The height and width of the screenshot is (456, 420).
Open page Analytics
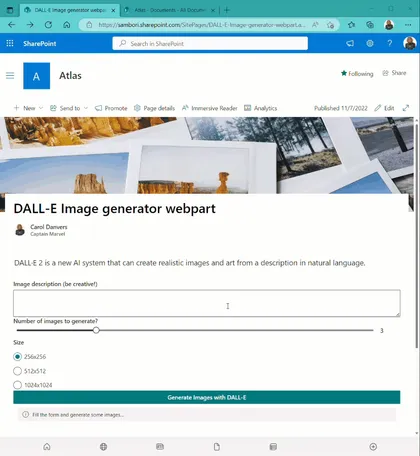(261, 108)
